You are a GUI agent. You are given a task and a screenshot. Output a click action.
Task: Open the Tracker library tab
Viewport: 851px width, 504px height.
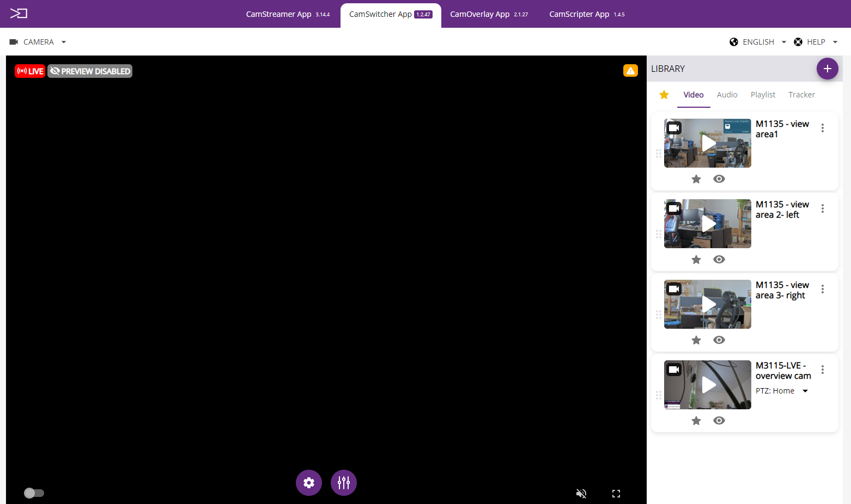(801, 95)
